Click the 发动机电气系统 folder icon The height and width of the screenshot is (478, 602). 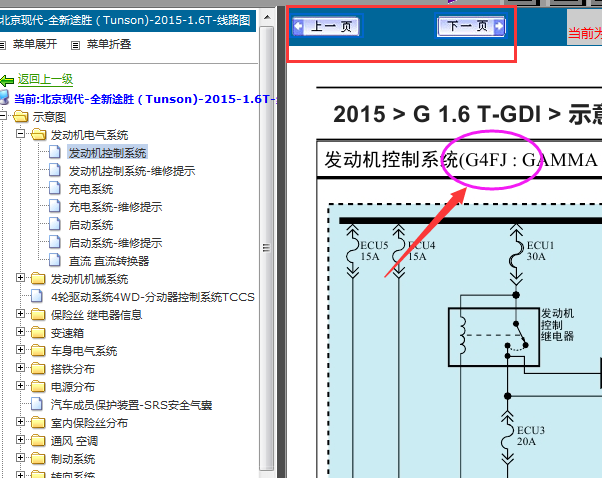38,134
